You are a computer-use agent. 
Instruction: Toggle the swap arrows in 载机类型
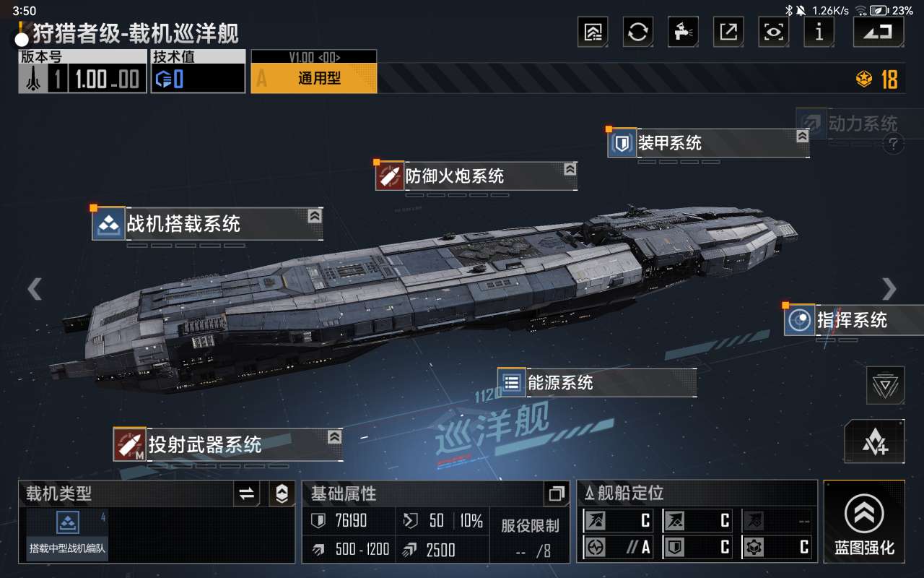[246, 493]
